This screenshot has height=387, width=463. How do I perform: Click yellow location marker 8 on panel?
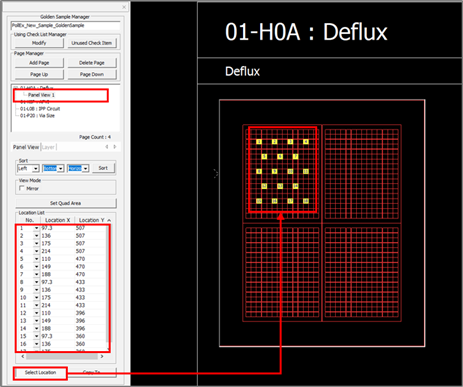(259, 171)
